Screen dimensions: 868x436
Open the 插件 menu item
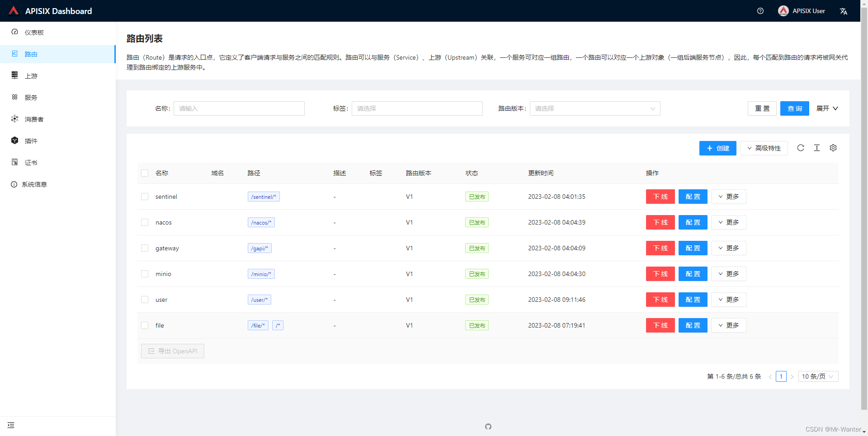tap(58, 141)
